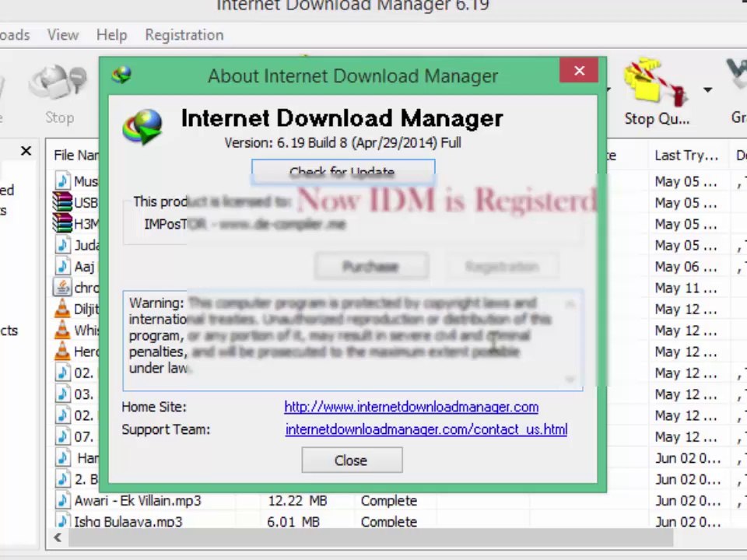Click the scroll-down arrow in warning text box
Viewport: 747px width, 560px height.
click(x=570, y=379)
